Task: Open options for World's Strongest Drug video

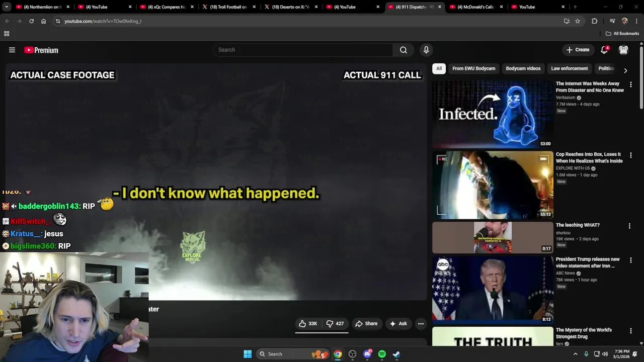Action: [x=631, y=331]
